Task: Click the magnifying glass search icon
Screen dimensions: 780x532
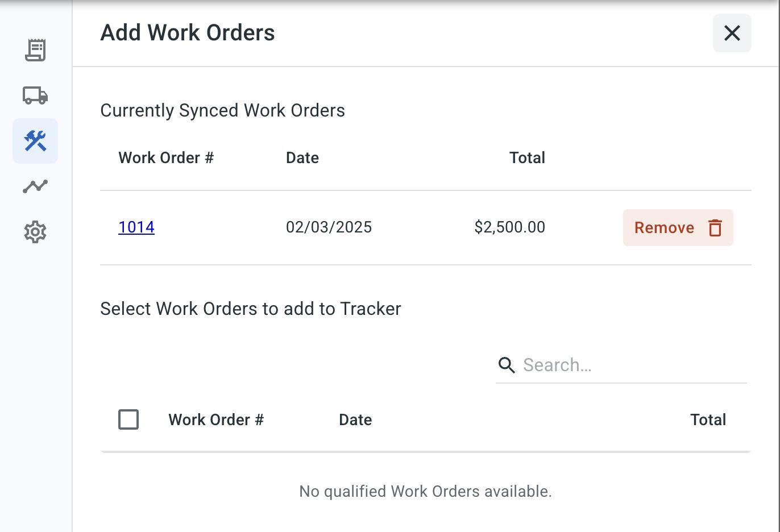Action: 507,365
